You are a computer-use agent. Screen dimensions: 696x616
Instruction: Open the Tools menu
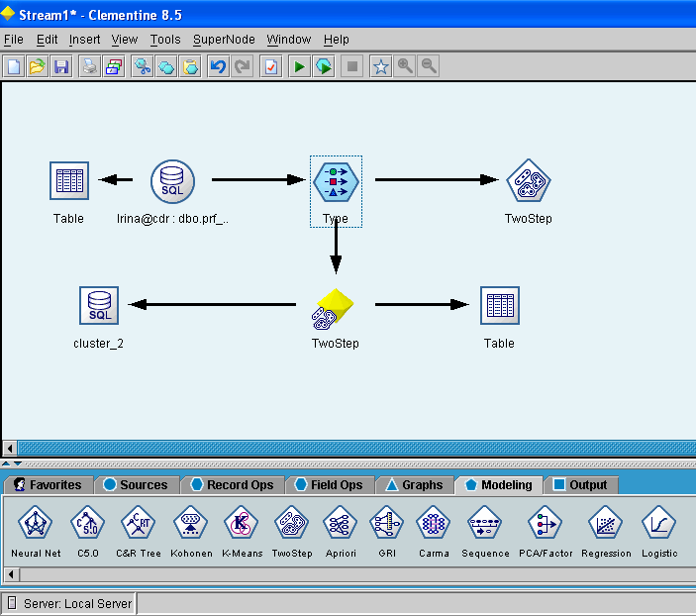coord(165,40)
